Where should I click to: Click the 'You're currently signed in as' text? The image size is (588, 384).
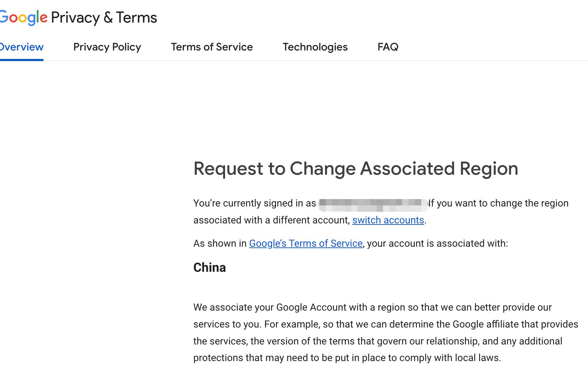tap(254, 203)
